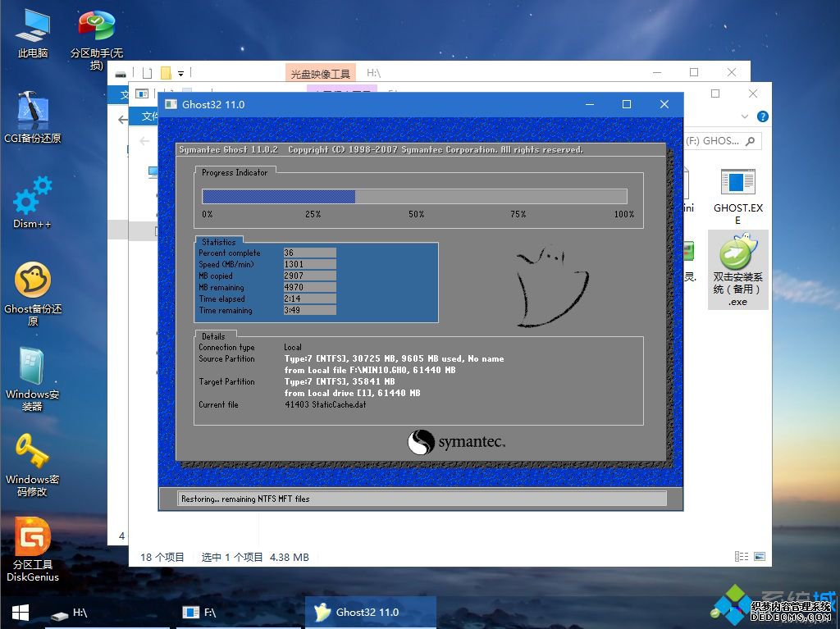Switch to large icons view in Explorer
This screenshot has height=629, width=840.
(x=760, y=557)
